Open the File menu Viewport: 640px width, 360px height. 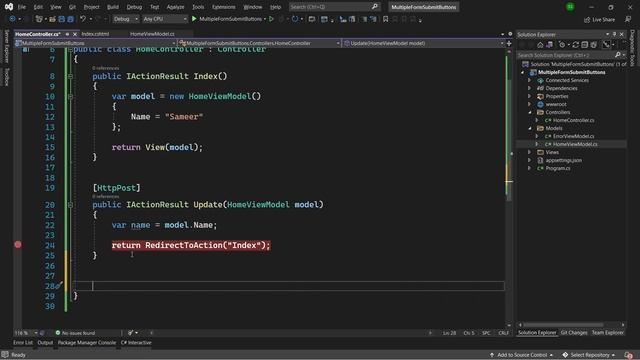click(x=22, y=7)
